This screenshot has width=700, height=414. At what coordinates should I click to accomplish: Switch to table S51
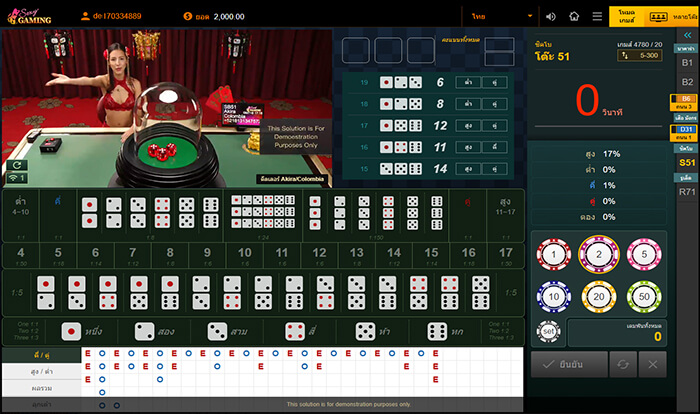688,163
